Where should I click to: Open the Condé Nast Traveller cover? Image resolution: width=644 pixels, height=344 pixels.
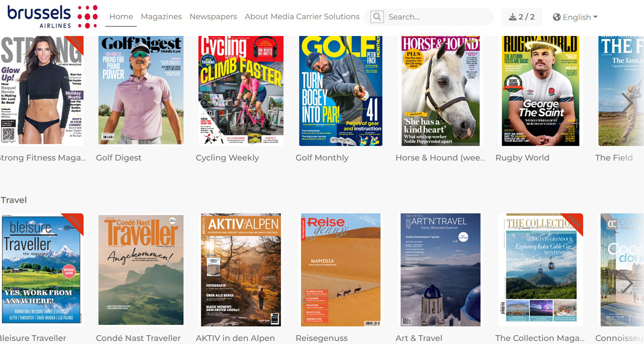pos(141,269)
